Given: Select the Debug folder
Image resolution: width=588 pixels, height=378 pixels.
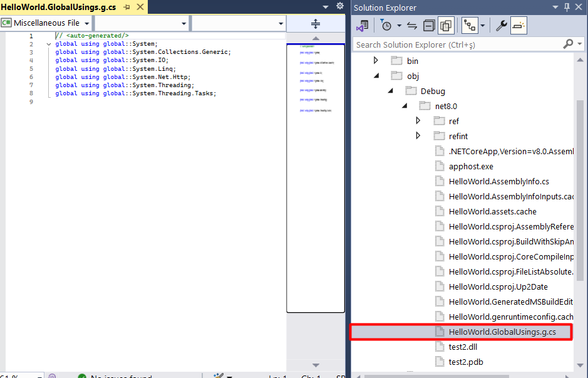Looking at the screenshot, I should pyautogui.click(x=433, y=92).
